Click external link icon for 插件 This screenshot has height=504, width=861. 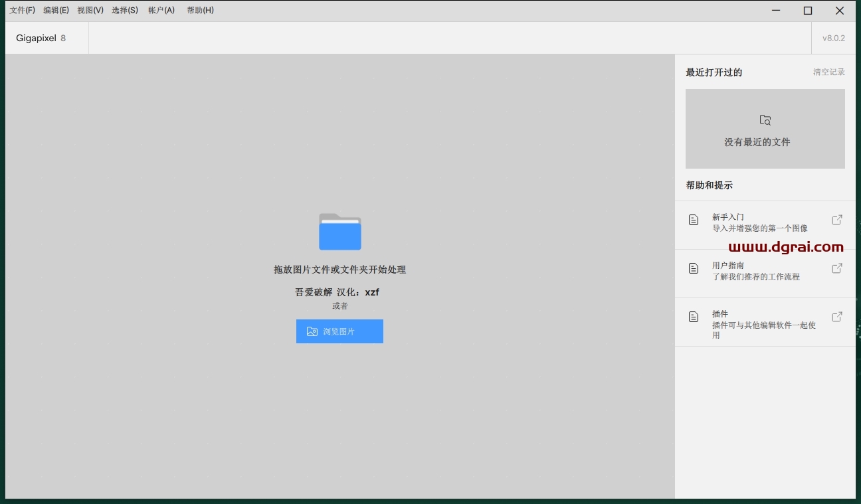point(837,317)
